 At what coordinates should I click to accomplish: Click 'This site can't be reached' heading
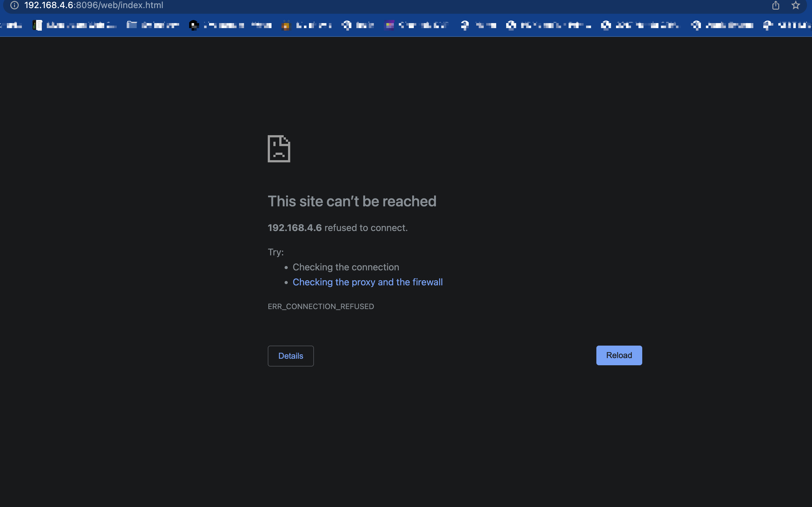click(x=352, y=201)
